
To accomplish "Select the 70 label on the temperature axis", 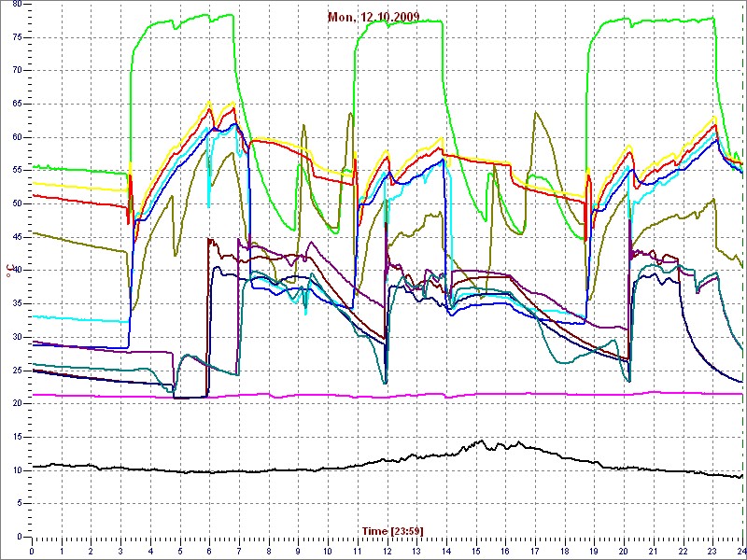I will pos(17,71).
